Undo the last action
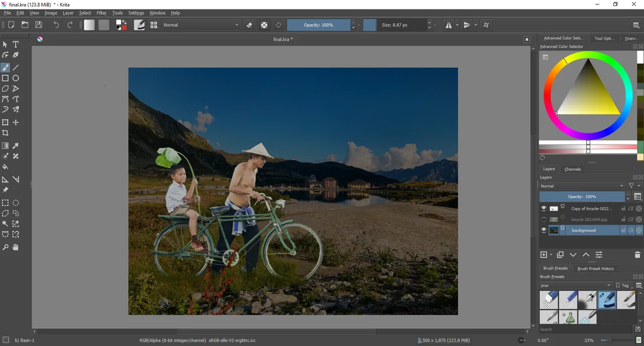The image size is (644, 346). coord(56,25)
